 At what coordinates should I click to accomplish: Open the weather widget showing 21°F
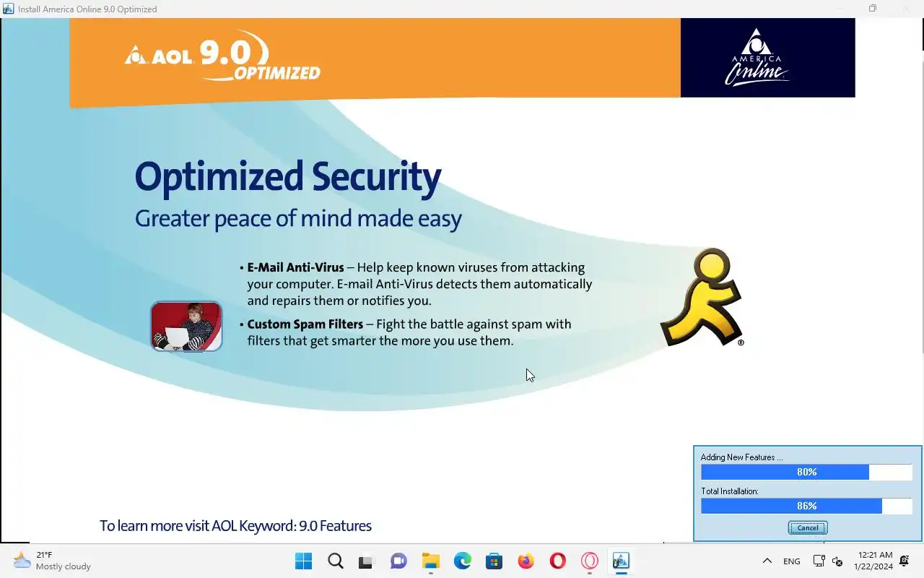[52, 561]
